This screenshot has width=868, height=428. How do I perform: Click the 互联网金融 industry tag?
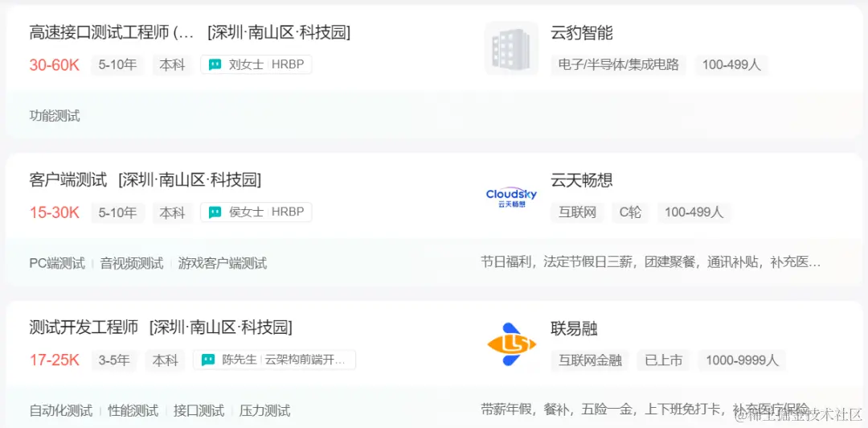(x=590, y=360)
